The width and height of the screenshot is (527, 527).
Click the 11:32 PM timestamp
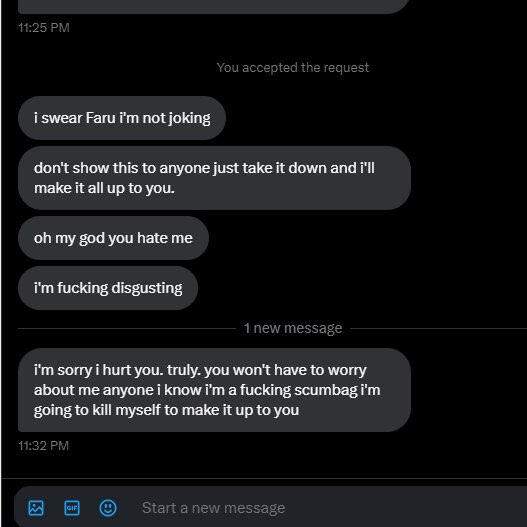44,446
